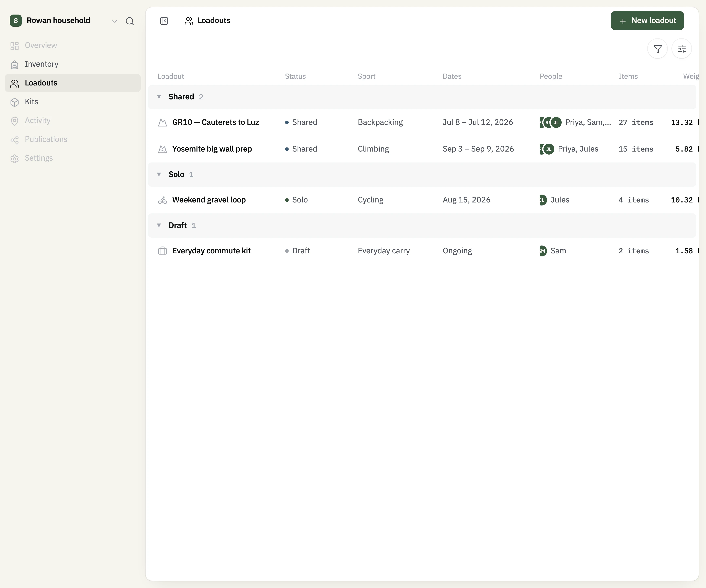Click the Rowan household S logo
Image resolution: width=706 pixels, height=588 pixels.
pos(16,20)
